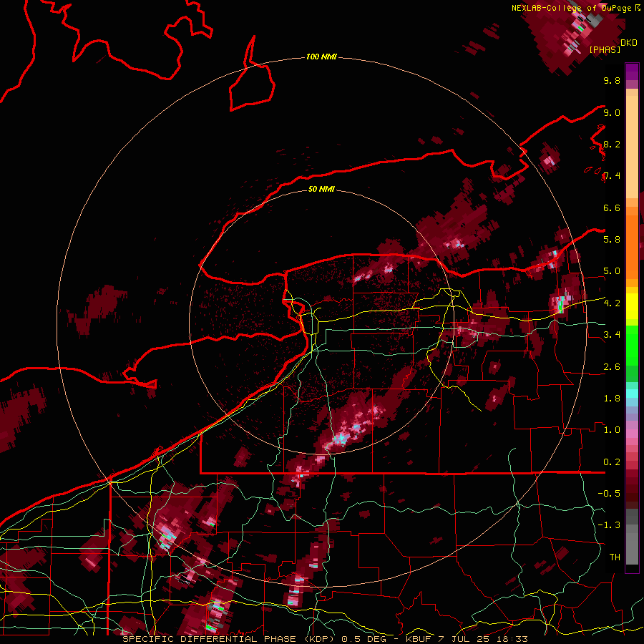This screenshot has width=644, height=644.
Task: Select the 9.8 value on the color scale
Action: [x=612, y=81]
